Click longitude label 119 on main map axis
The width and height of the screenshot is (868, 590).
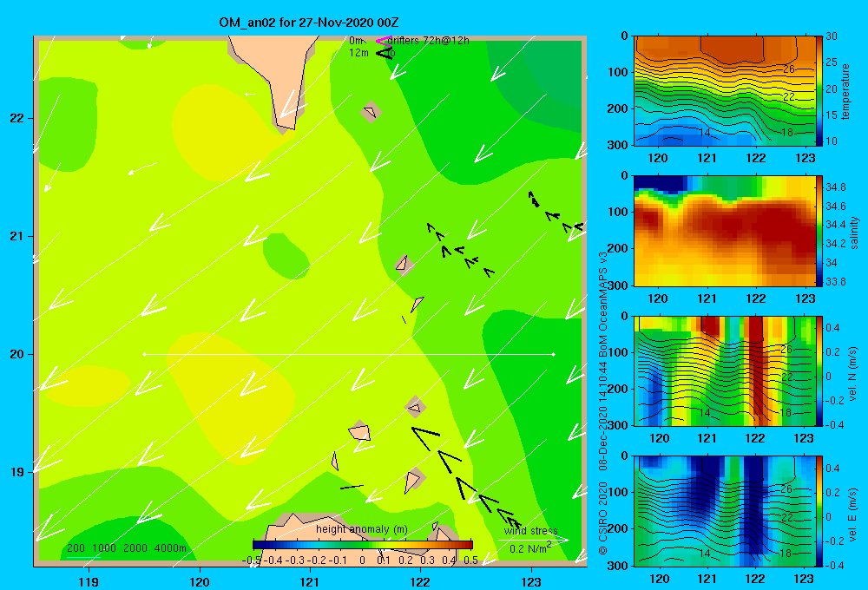[x=89, y=581]
